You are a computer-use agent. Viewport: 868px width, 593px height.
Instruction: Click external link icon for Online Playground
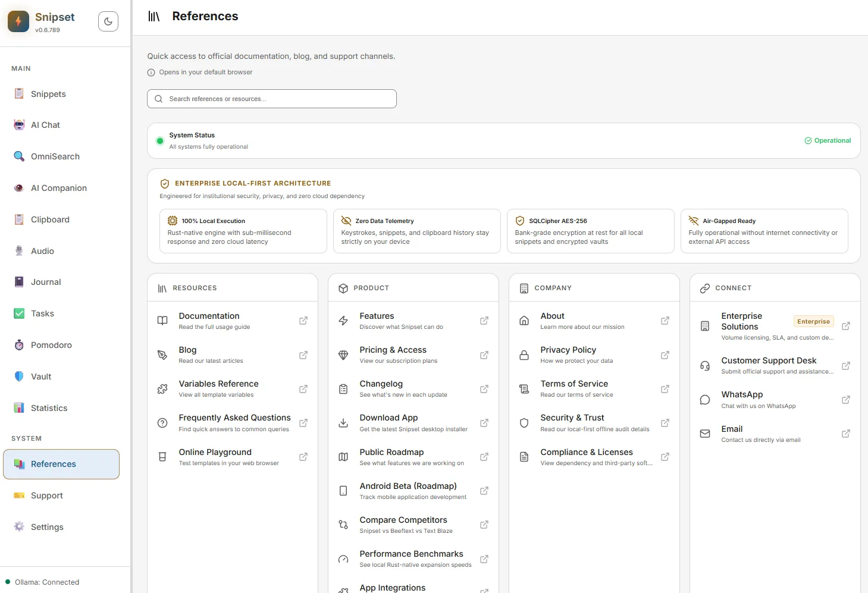(x=303, y=457)
